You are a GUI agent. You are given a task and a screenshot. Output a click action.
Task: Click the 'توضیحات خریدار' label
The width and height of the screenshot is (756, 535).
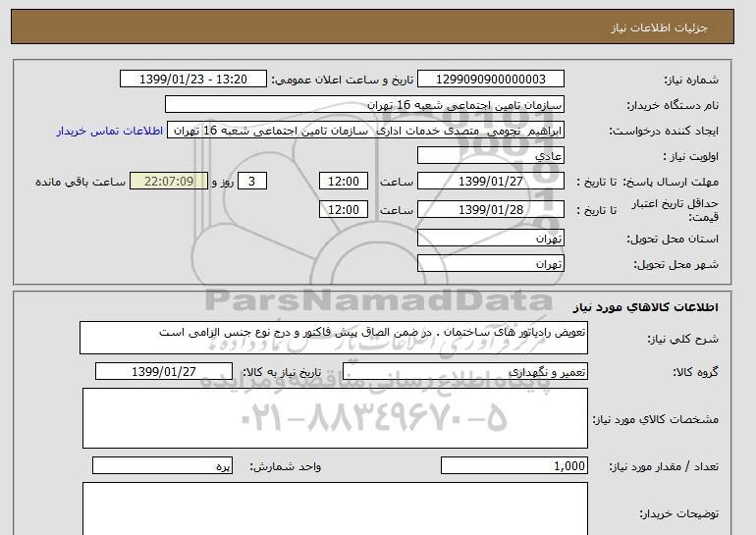[678, 513]
